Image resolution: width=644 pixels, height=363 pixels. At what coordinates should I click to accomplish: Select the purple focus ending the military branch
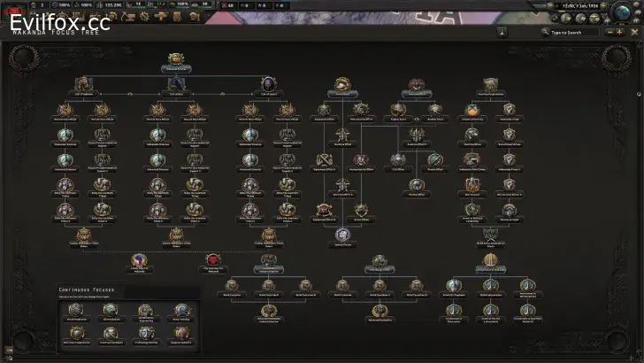(342, 235)
